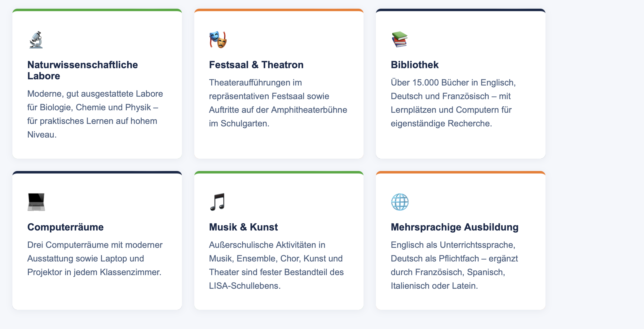
Task: Click the text about 15.000 Bücher
Action: coord(453,103)
